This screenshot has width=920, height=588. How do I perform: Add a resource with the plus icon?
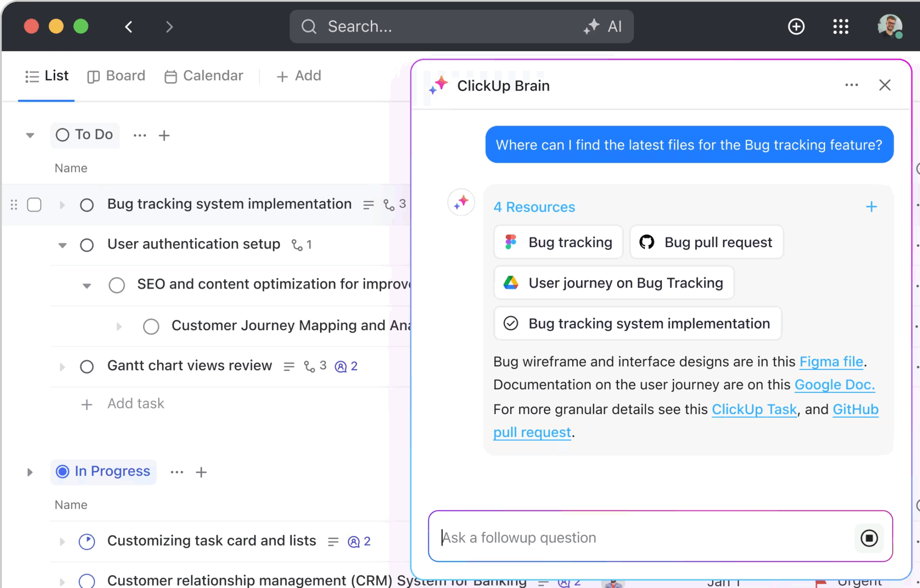pyautogui.click(x=871, y=207)
